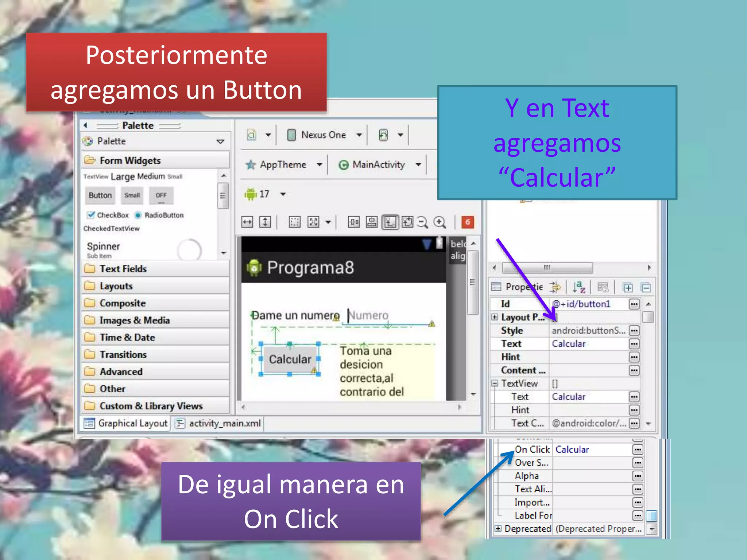This screenshot has width=747, height=560.
Task: Click the outline horizontal scrollbar thumb
Action: tap(547, 268)
